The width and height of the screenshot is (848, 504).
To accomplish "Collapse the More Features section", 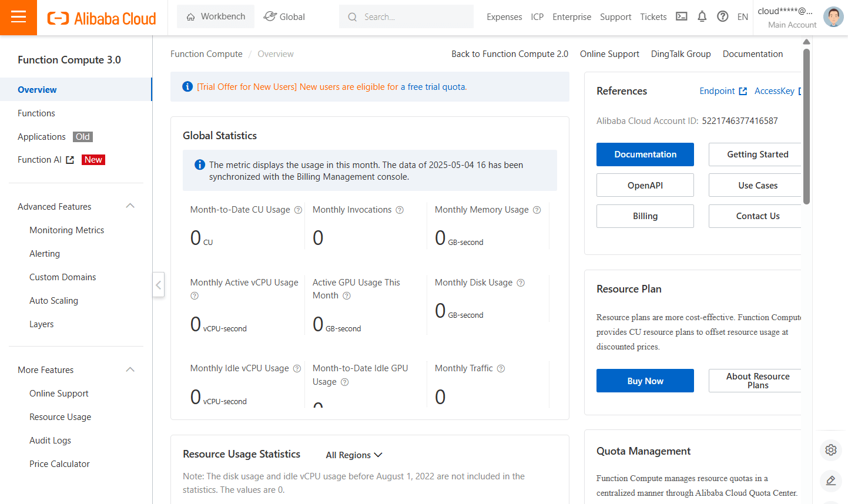I will (x=130, y=369).
